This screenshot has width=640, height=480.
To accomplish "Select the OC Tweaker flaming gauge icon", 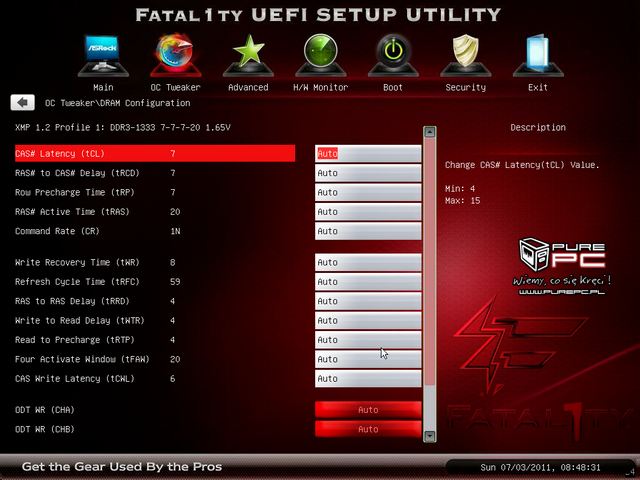I will point(176,56).
